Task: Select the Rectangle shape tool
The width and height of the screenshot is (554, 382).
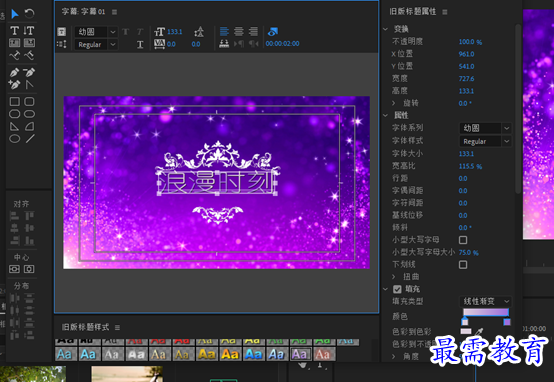Action: (14, 102)
